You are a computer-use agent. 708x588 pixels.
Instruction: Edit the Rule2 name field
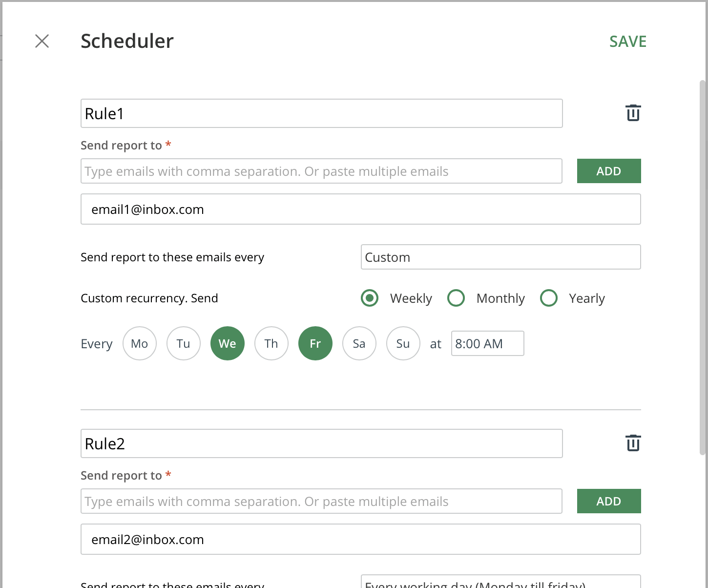(322, 443)
